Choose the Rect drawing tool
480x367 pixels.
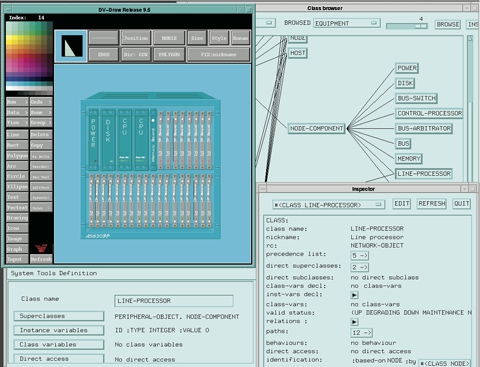(x=17, y=145)
